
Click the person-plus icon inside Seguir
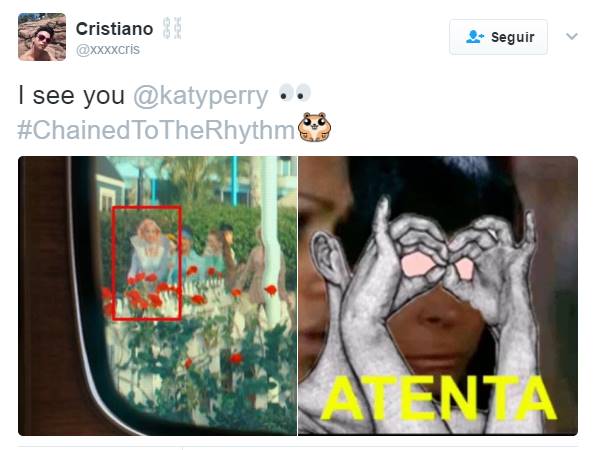point(475,37)
